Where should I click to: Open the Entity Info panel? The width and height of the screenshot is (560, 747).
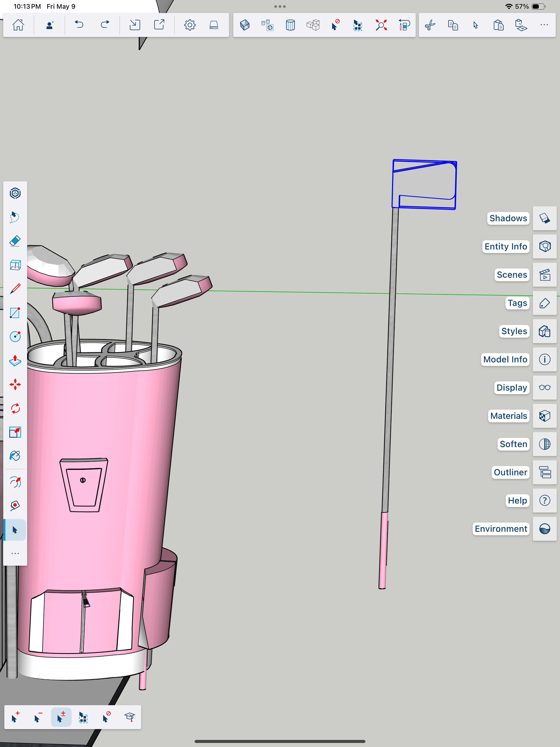tap(545, 247)
